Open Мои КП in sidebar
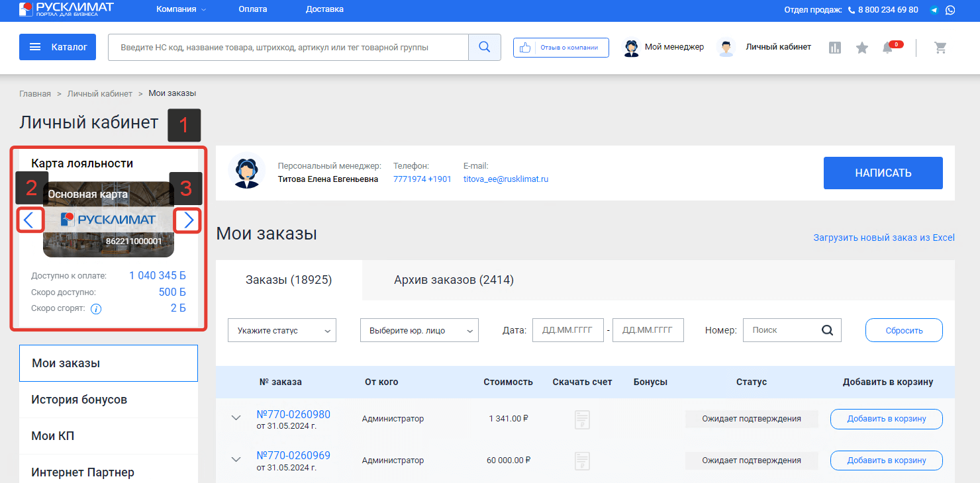The image size is (980, 483). tap(109, 436)
